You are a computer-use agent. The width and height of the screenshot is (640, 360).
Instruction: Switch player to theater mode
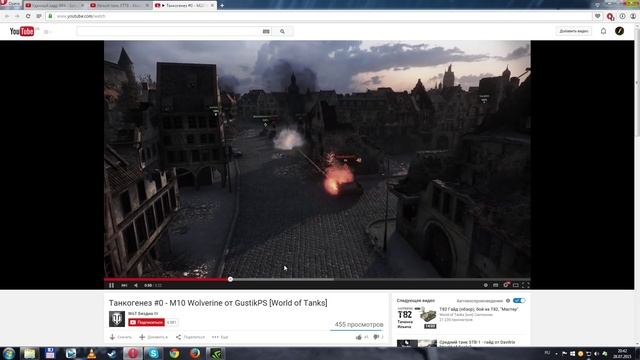pos(516,285)
